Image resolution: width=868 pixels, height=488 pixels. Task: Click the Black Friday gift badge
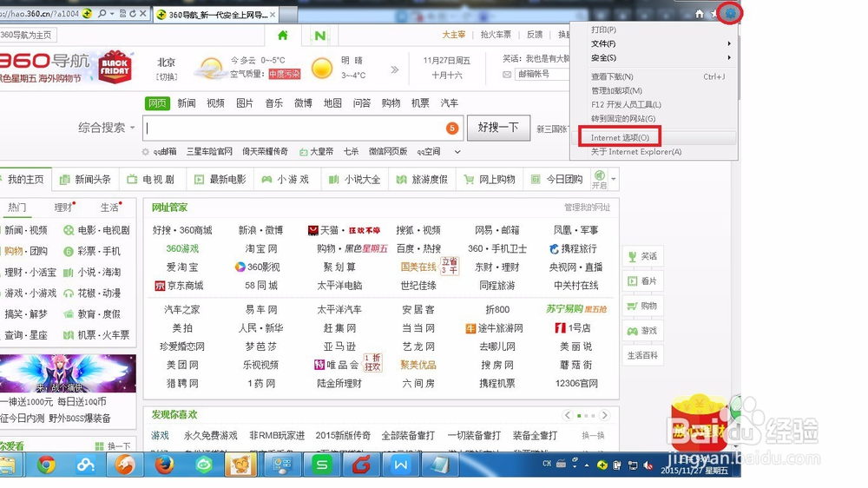115,67
